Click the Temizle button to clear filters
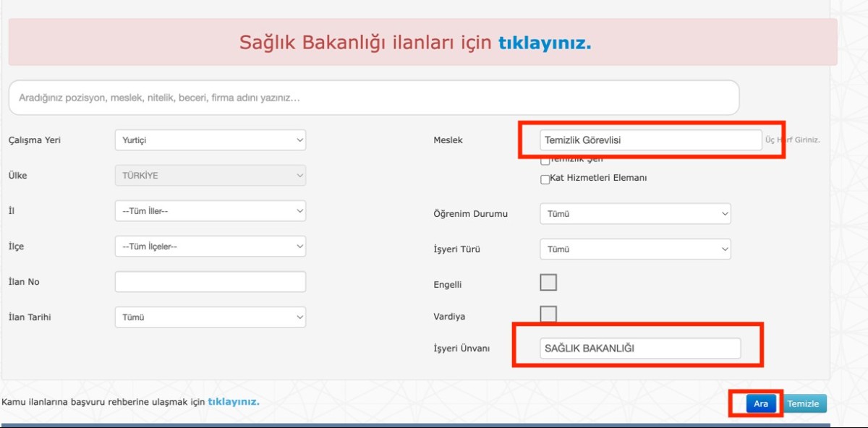868x428 pixels. [804, 403]
